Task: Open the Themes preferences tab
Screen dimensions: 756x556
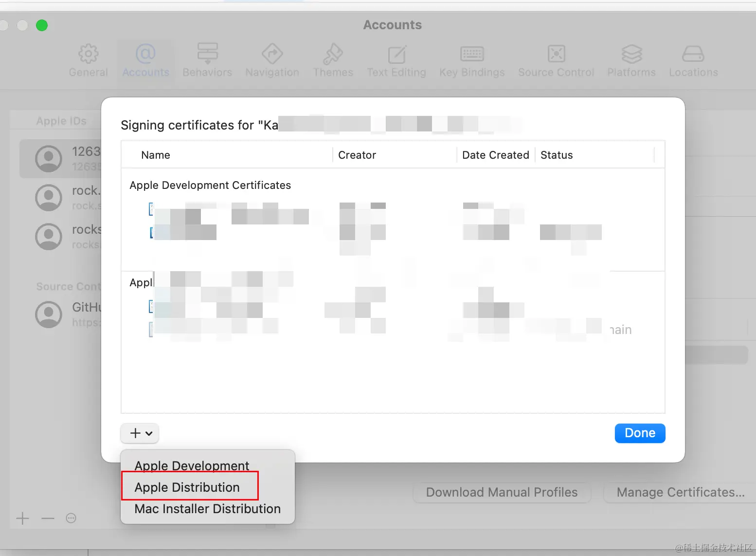Action: coord(333,61)
